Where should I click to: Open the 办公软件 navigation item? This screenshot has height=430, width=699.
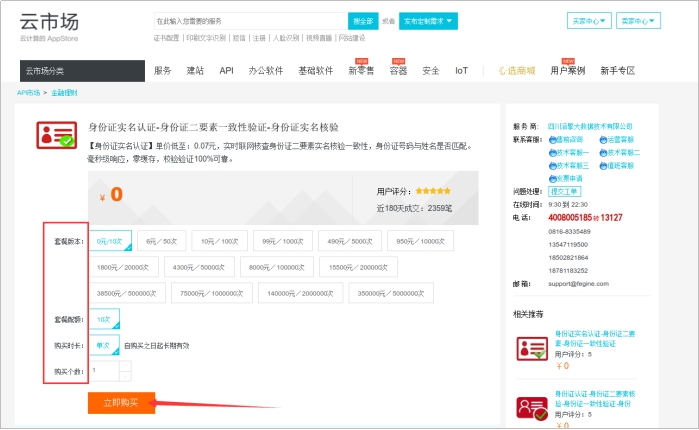[x=264, y=71]
